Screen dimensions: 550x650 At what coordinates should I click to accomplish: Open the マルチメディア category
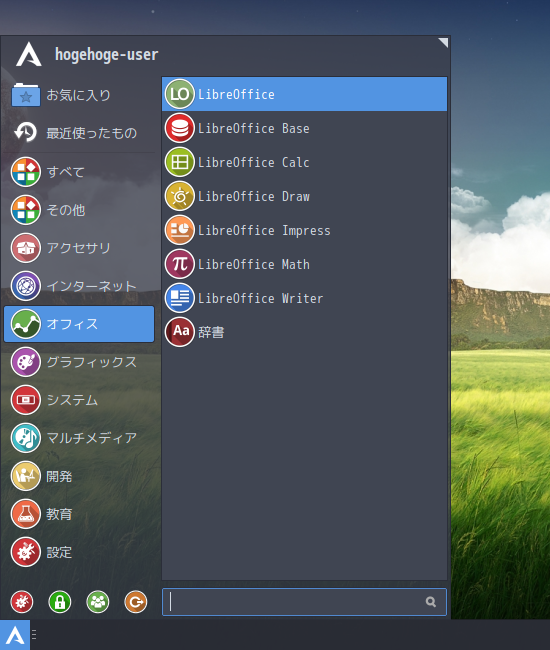point(79,438)
